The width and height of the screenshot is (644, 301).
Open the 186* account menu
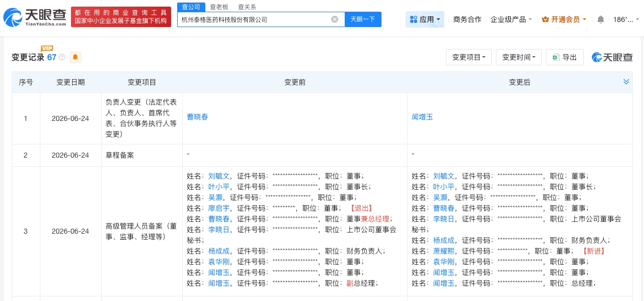(626, 19)
